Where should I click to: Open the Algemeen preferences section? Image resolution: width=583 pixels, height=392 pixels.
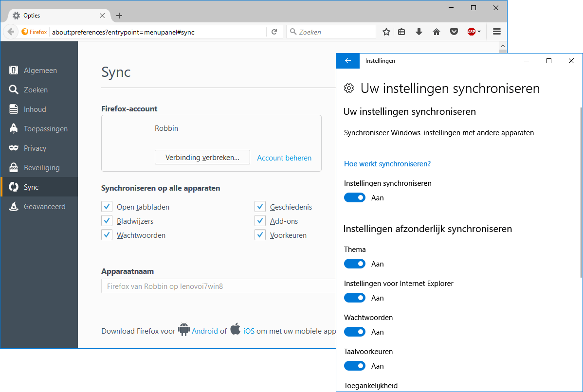40,71
